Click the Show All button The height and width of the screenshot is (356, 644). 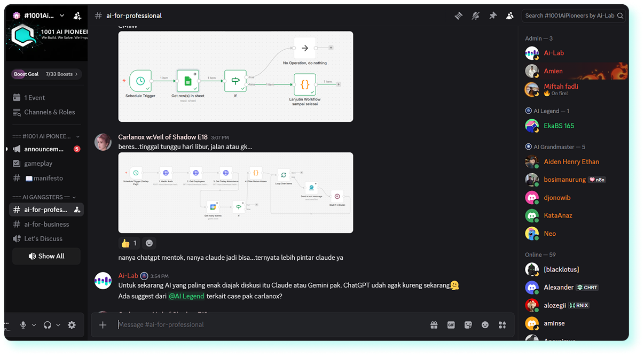[46, 256]
